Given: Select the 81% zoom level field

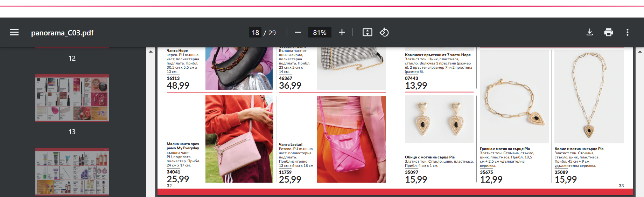Looking at the screenshot, I should 320,32.
